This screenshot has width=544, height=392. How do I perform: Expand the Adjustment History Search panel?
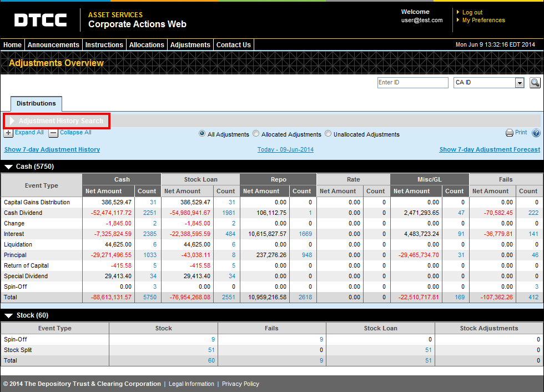click(x=57, y=120)
